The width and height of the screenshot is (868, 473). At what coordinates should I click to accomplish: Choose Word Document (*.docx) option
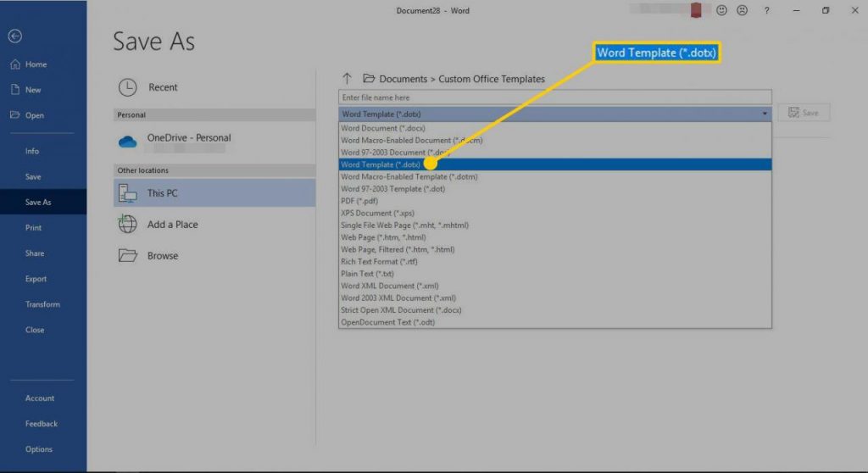[554, 128]
